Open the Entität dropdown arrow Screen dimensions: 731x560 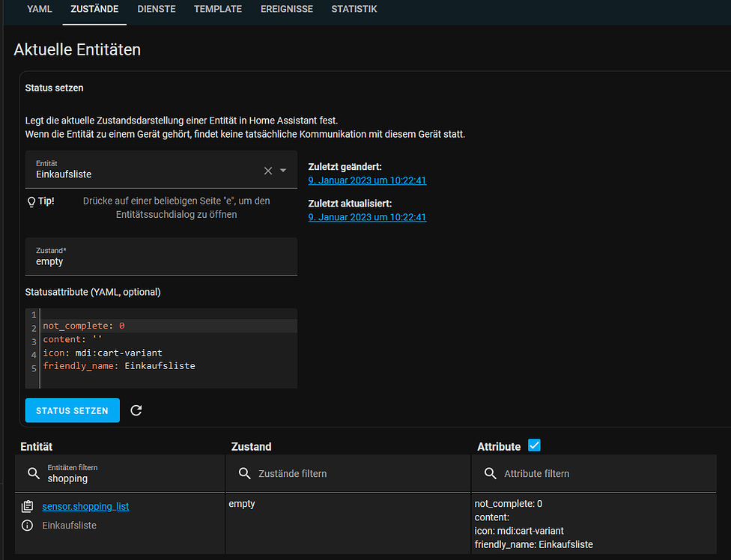point(283,171)
